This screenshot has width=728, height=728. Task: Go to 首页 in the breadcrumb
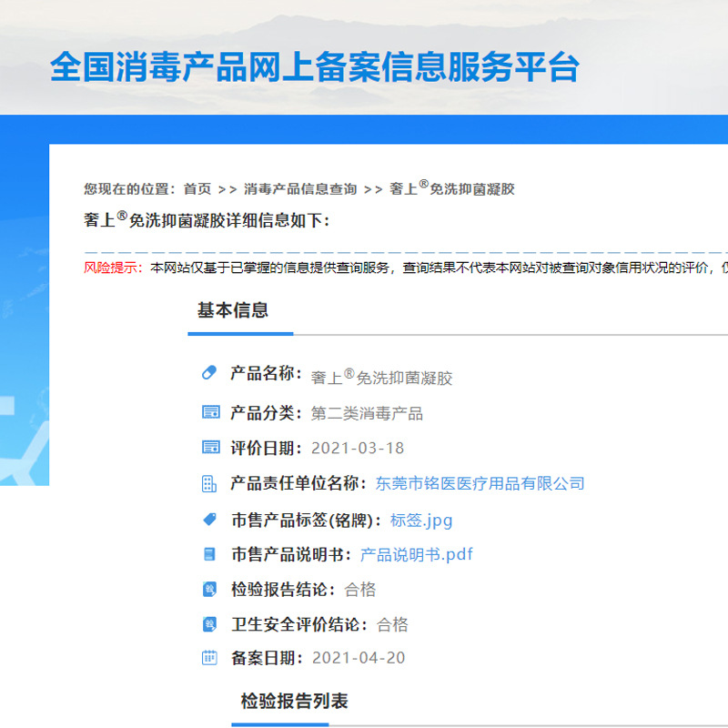pyautogui.click(x=197, y=189)
